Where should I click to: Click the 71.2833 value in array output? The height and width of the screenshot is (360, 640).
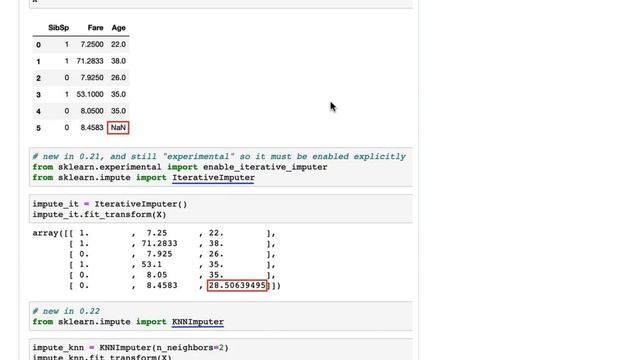pos(160,244)
